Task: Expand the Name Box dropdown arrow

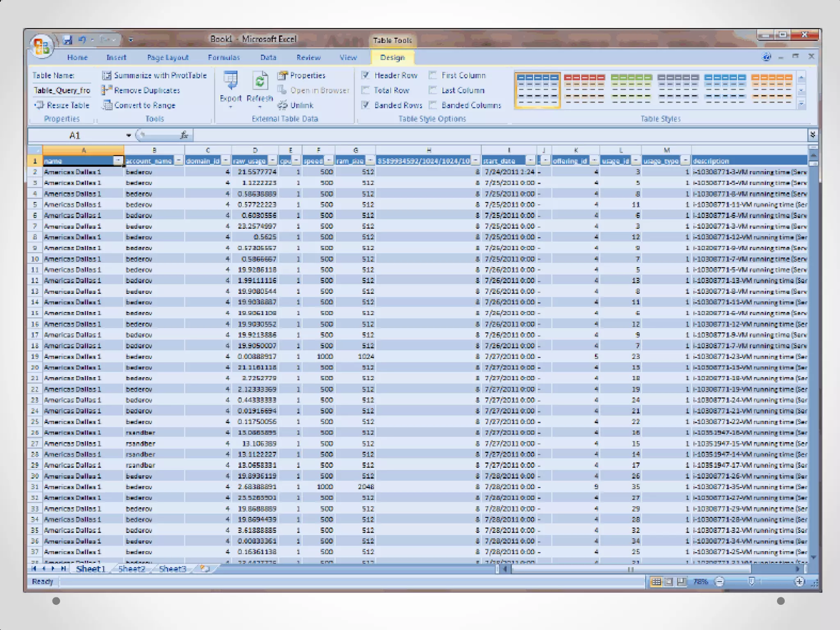Action: tap(128, 135)
